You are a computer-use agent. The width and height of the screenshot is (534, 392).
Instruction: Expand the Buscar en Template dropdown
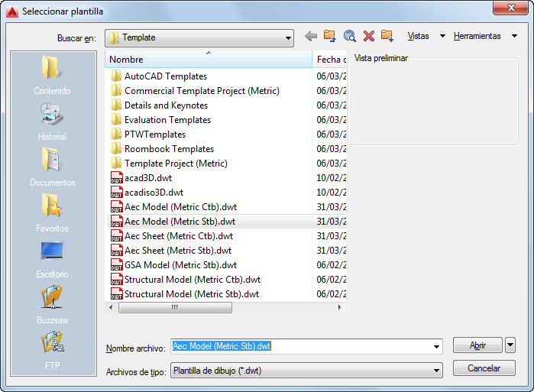[x=288, y=37]
